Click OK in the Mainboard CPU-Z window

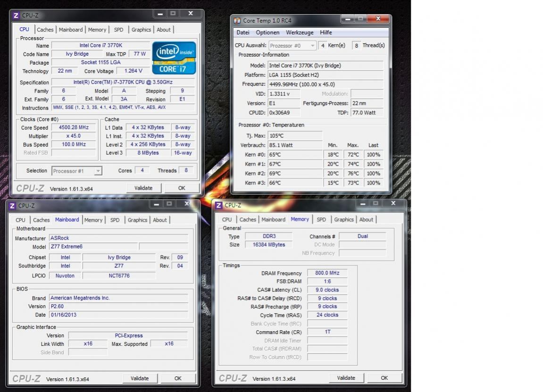pyautogui.click(x=178, y=378)
